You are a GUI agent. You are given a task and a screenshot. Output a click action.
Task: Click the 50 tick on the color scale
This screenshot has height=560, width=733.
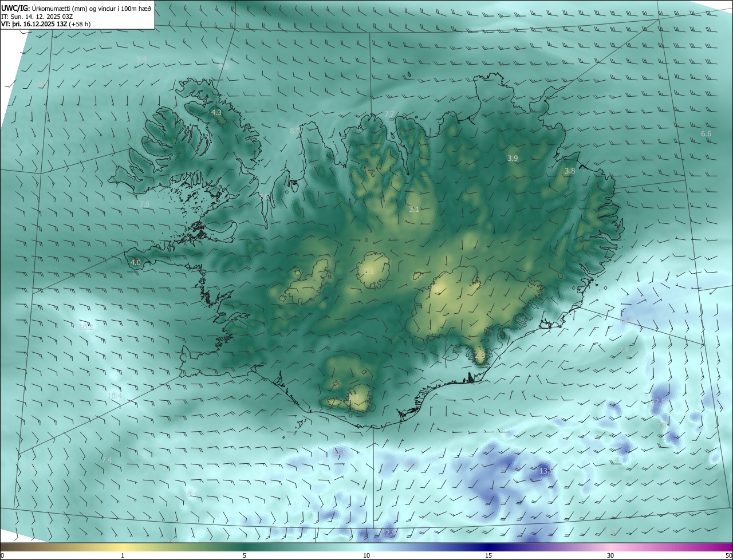click(728, 555)
